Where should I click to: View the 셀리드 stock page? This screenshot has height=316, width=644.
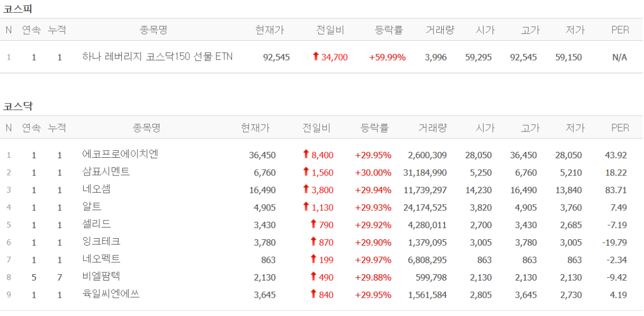pyautogui.click(x=96, y=224)
